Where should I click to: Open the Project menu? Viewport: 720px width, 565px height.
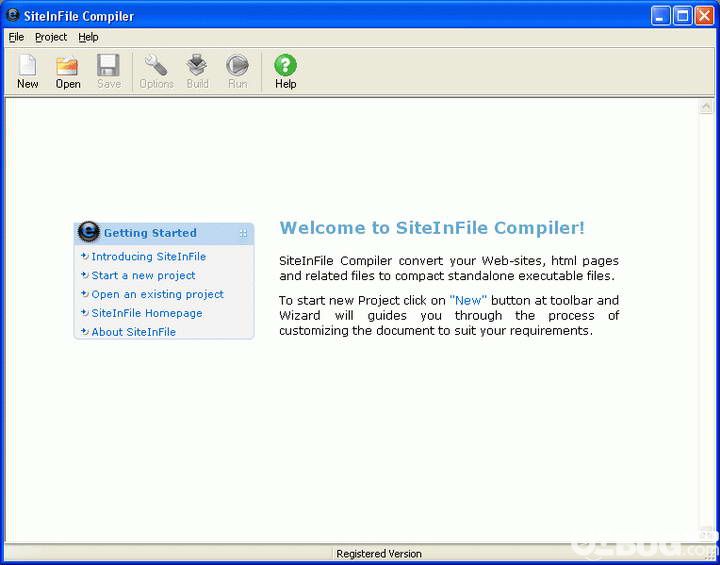[x=51, y=37]
